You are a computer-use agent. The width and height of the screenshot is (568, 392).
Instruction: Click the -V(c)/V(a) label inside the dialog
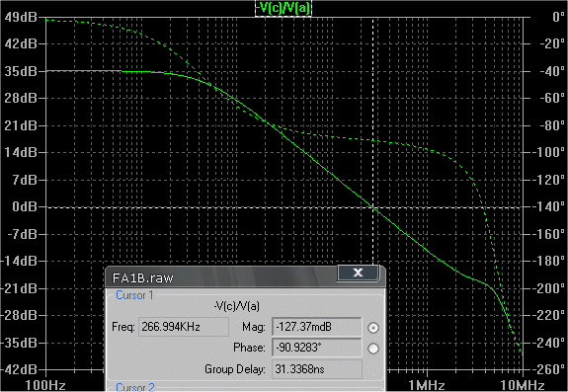pos(236,306)
